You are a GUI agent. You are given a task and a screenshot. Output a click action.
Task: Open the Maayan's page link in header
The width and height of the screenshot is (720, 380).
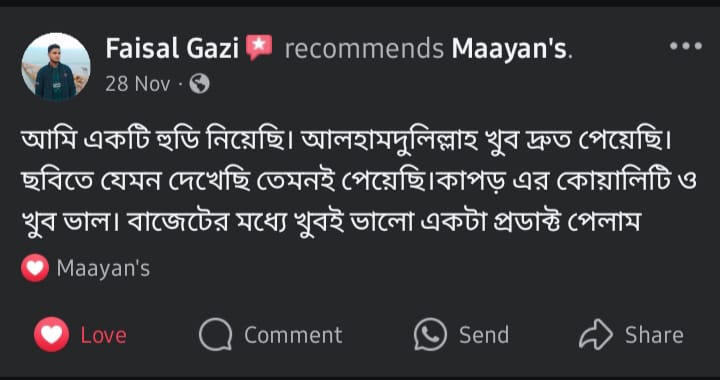click(x=510, y=49)
